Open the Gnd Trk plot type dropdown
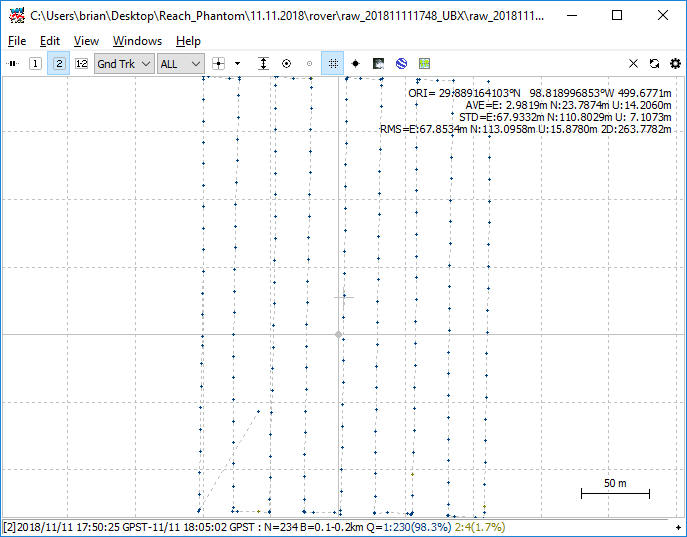Viewport: 687px width, 537px height. (x=124, y=63)
